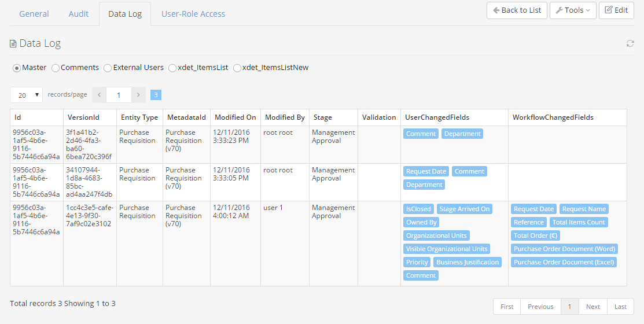
Task: Choose the xdet_ItemsListNew radio option
Action: click(237, 68)
